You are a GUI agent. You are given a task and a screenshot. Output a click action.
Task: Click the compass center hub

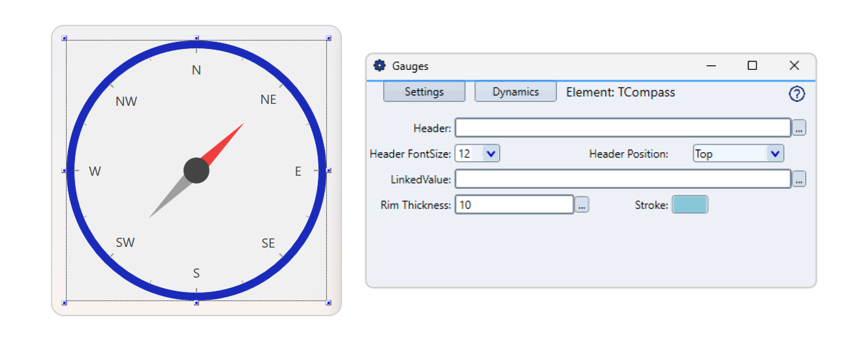[x=196, y=170]
